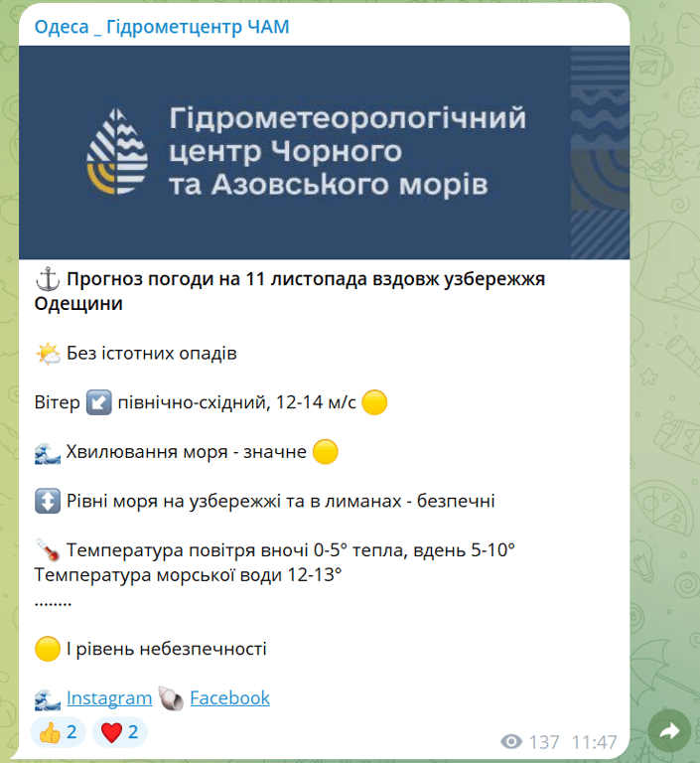
Task: Click the message timestamp 11:47
Action: 594,742
